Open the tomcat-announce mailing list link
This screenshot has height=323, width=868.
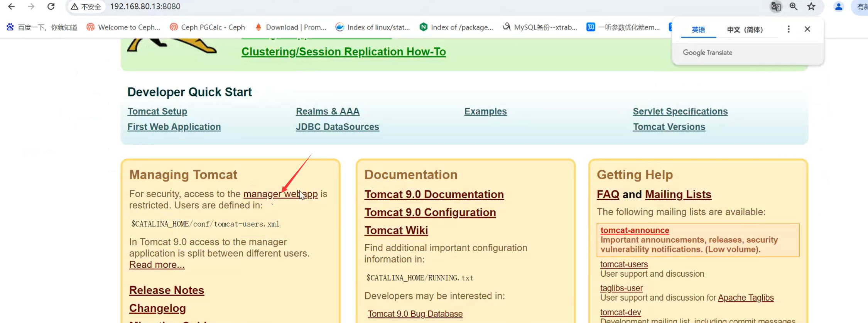tap(635, 230)
